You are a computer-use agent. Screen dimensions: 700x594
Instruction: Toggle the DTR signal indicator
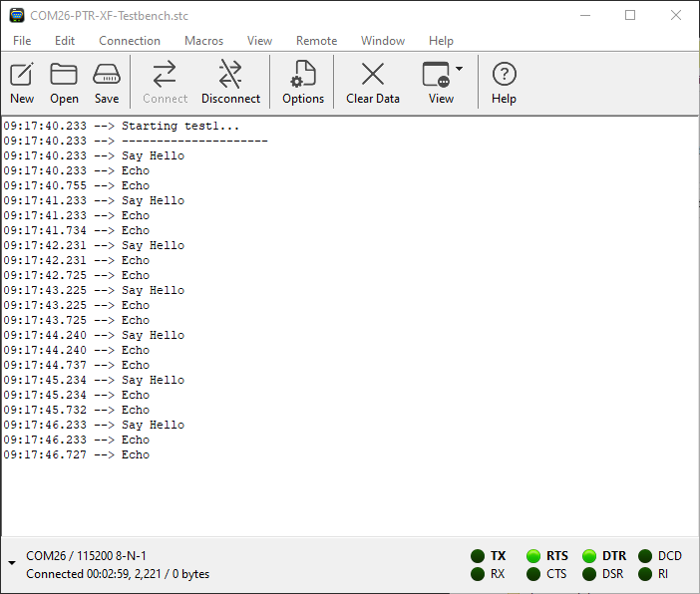coord(589,556)
